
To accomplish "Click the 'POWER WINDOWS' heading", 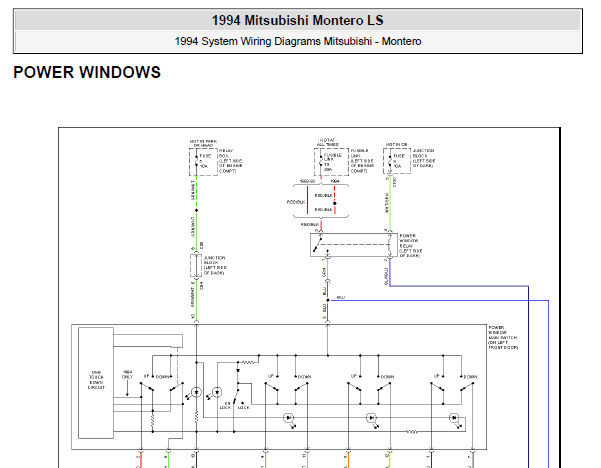I will tap(87, 72).
